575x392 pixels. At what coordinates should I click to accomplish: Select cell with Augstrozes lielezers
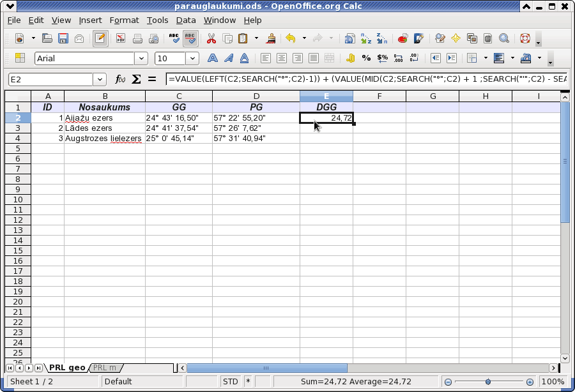point(105,139)
